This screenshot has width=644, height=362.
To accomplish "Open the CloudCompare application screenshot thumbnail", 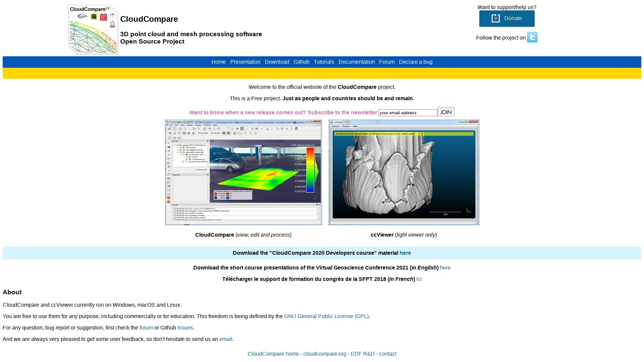I will (x=243, y=172).
